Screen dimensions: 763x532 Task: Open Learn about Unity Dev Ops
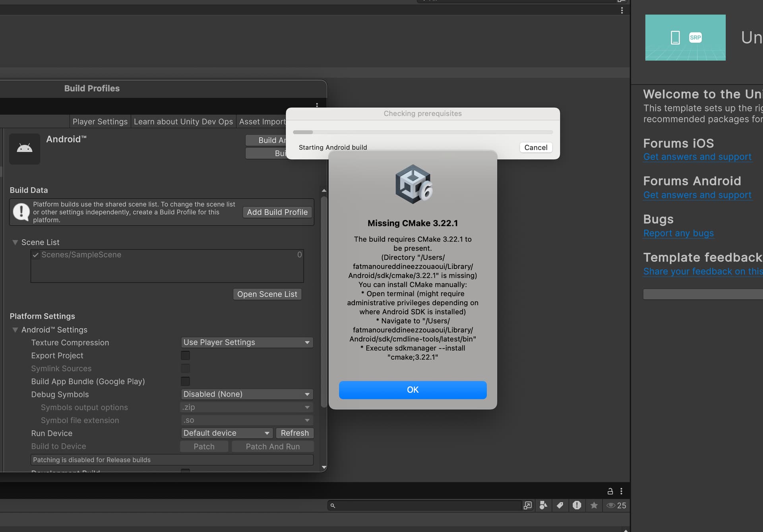point(183,122)
